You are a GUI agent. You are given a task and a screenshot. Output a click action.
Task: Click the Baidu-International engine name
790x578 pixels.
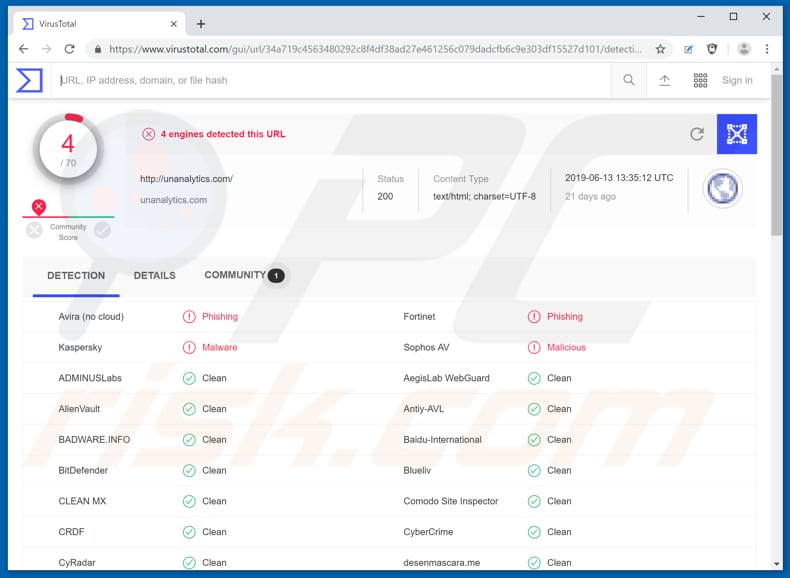(x=442, y=439)
